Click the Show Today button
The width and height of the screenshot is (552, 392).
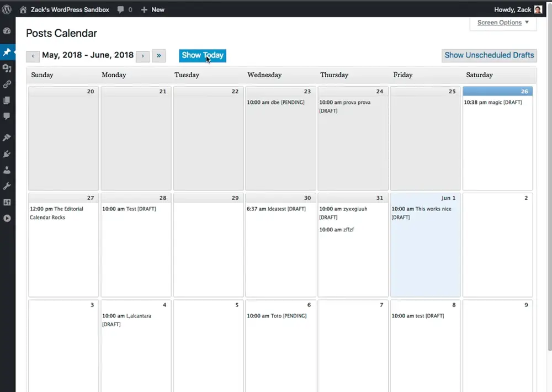click(202, 55)
